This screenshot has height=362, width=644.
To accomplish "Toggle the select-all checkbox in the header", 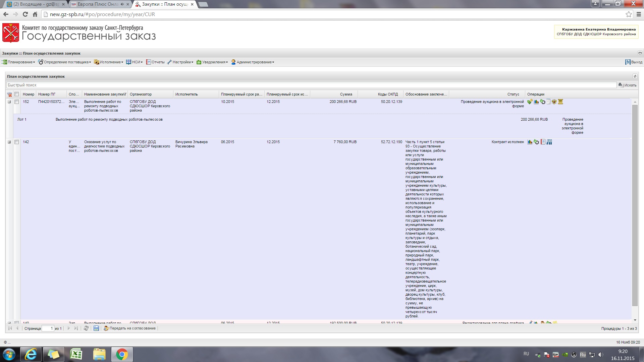I will click(16, 95).
